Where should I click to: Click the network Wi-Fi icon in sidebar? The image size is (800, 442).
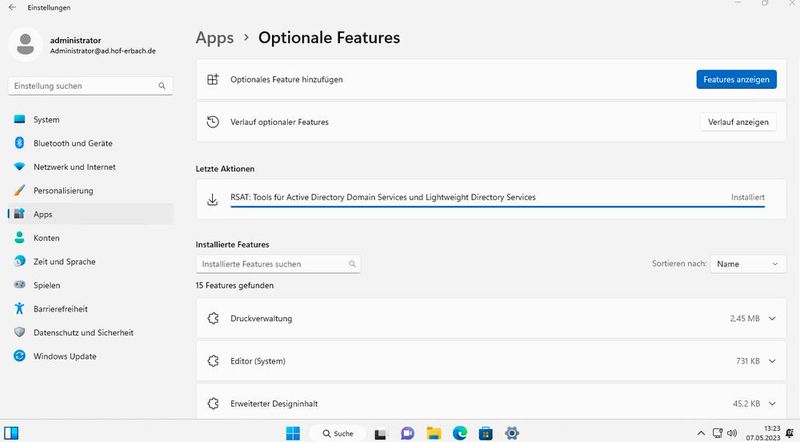point(19,167)
